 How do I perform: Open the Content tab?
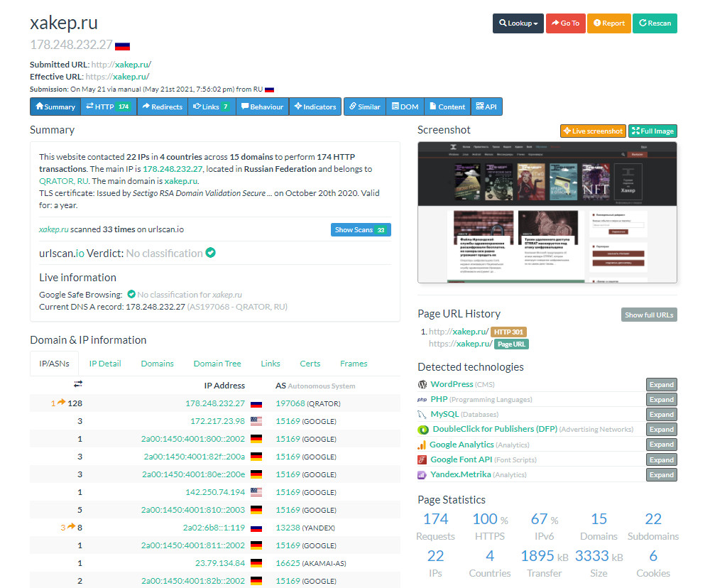(447, 107)
